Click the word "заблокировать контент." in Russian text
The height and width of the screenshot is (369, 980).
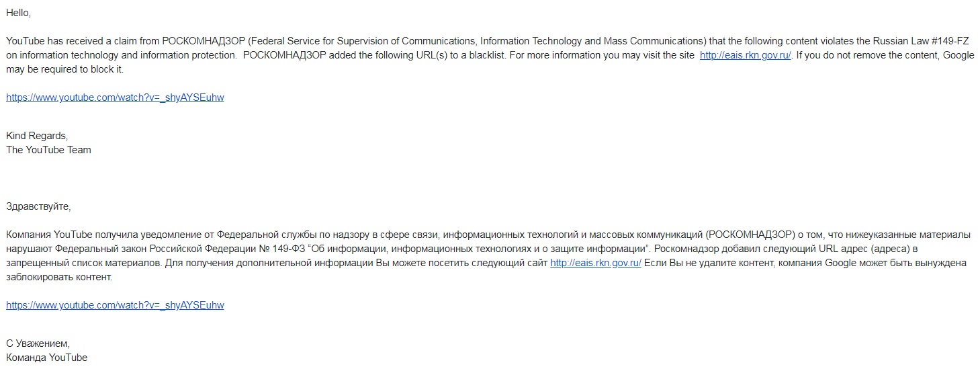pyautogui.click(x=59, y=277)
